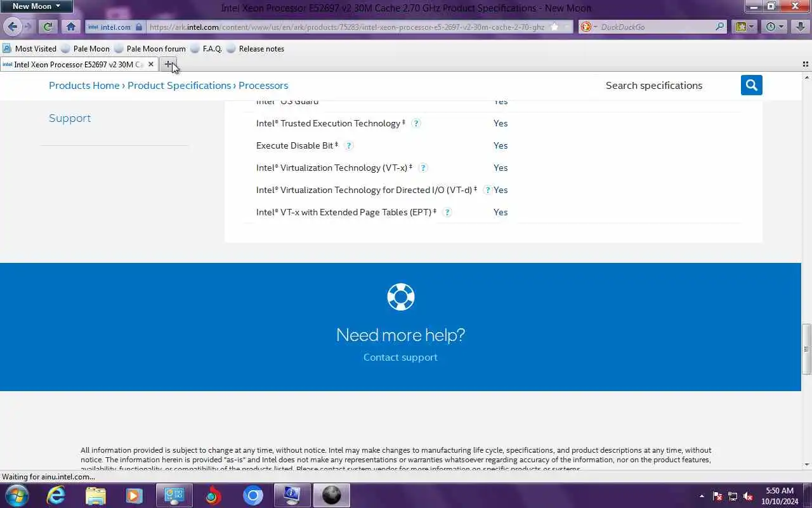Follow the Product Specifications breadcrumb link

(x=179, y=85)
